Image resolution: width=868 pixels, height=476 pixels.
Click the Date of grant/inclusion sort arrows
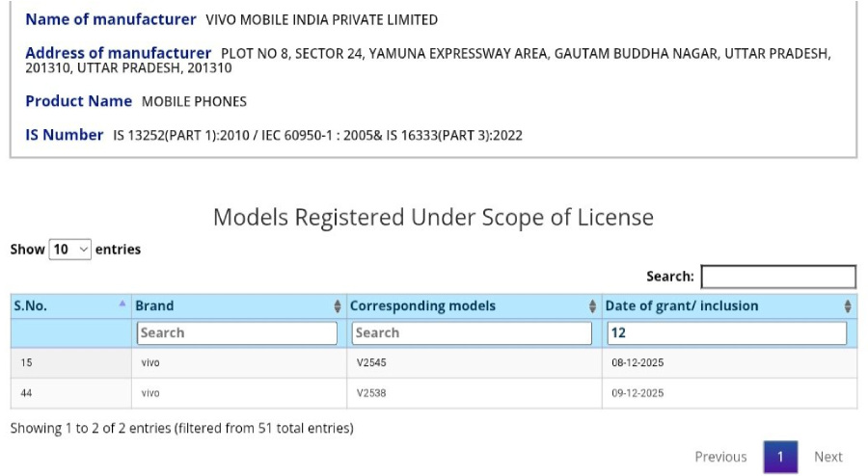tap(848, 306)
